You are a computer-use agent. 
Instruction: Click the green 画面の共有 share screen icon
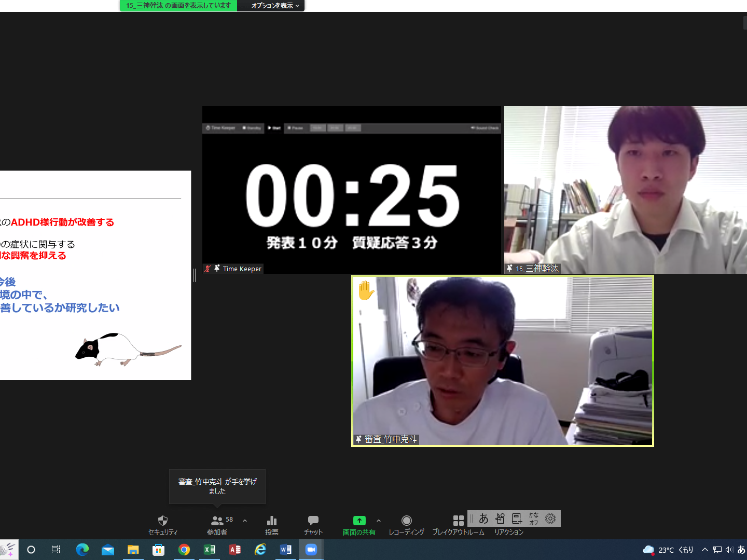click(359, 521)
